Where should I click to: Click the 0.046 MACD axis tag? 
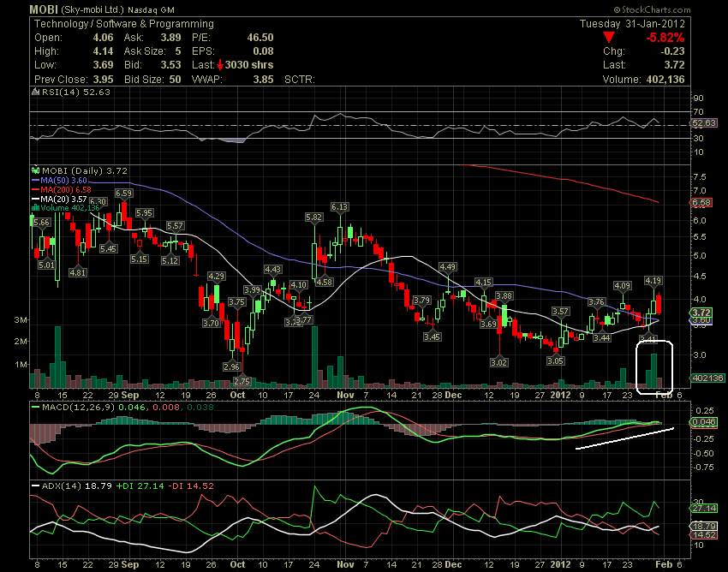tap(704, 422)
